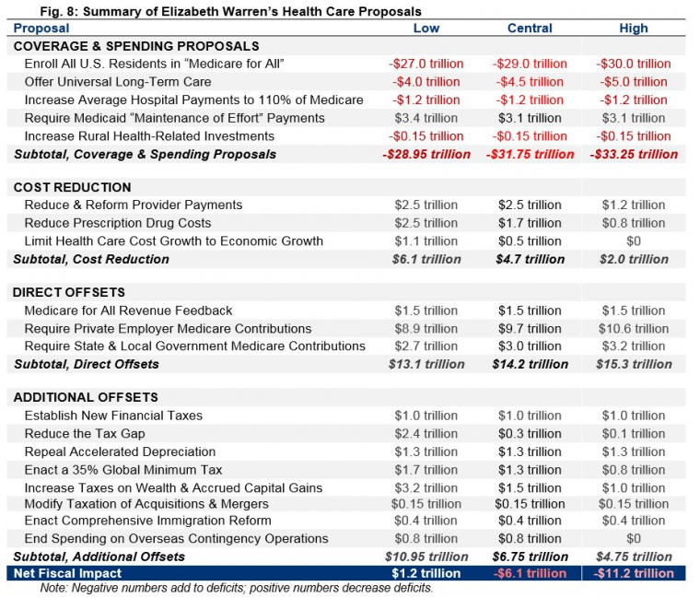700x598 pixels.
Task: Click the '-$4.5 trillion' Central value
Action: point(530,82)
